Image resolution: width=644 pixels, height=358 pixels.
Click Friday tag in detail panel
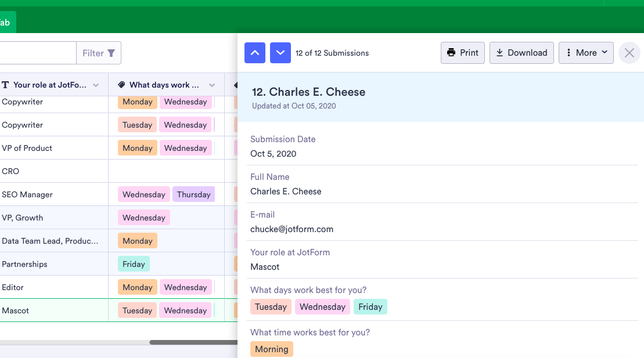click(370, 307)
